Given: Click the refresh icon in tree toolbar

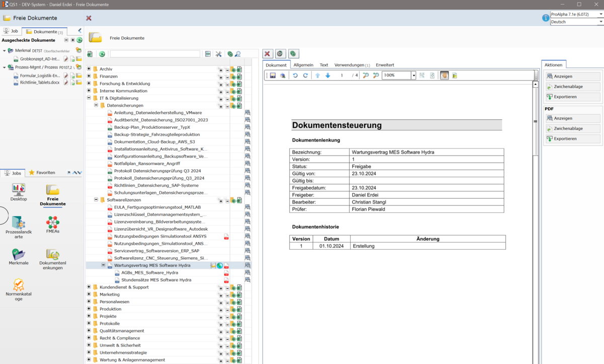Looking at the screenshot, I should click(102, 54).
